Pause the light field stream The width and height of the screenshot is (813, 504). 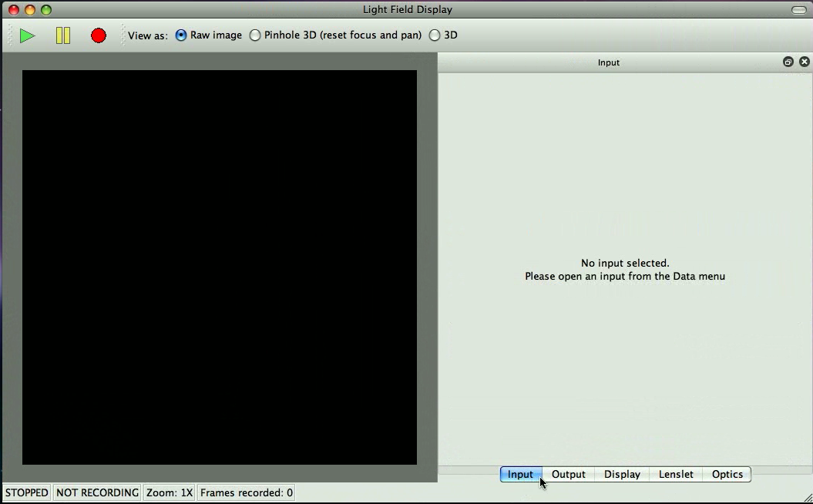coord(63,35)
